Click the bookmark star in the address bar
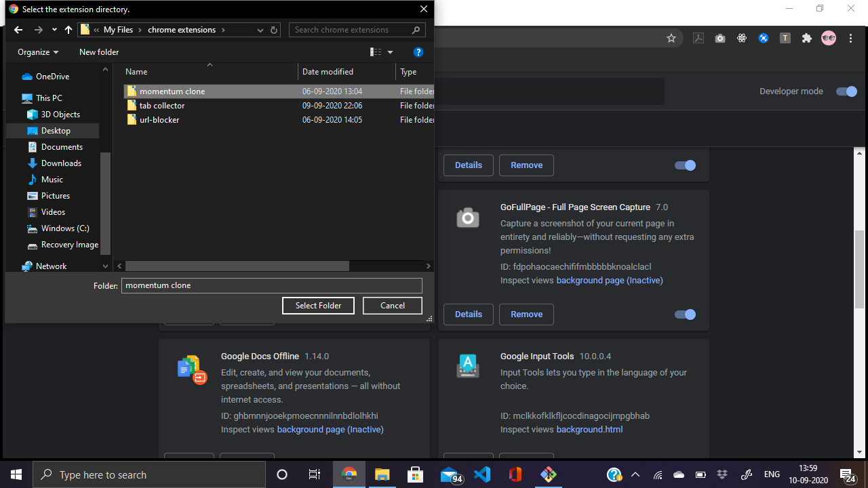 click(x=671, y=39)
